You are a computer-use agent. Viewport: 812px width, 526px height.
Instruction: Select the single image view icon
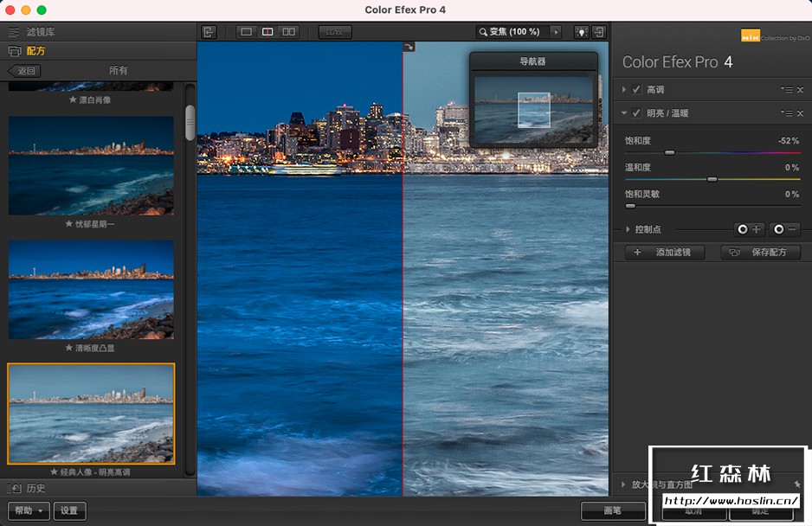(x=247, y=32)
